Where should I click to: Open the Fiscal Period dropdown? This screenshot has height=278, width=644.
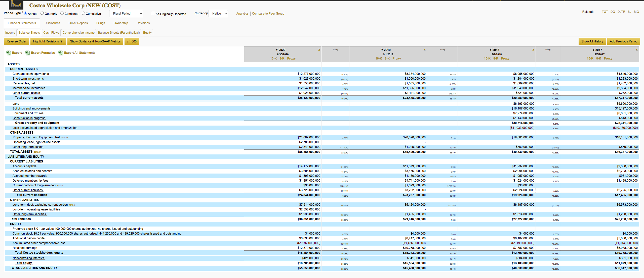coord(126,14)
